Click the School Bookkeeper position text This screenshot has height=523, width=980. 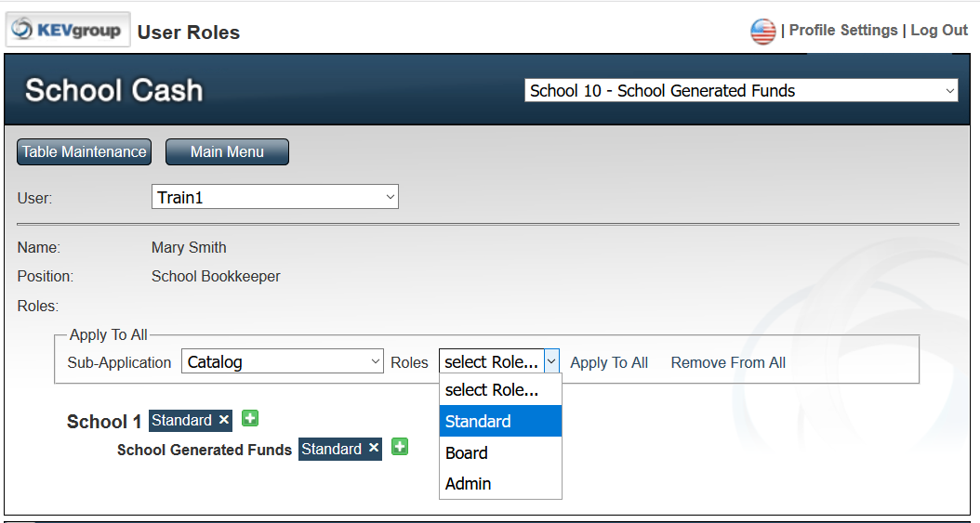click(216, 276)
